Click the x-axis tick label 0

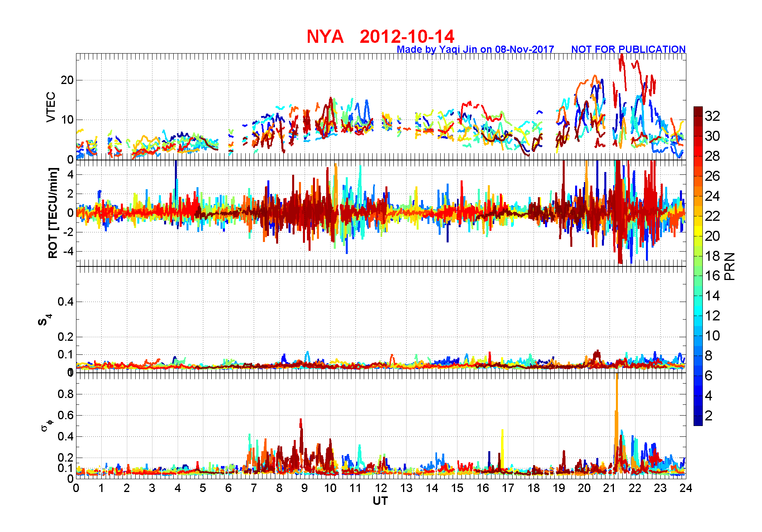(76, 488)
